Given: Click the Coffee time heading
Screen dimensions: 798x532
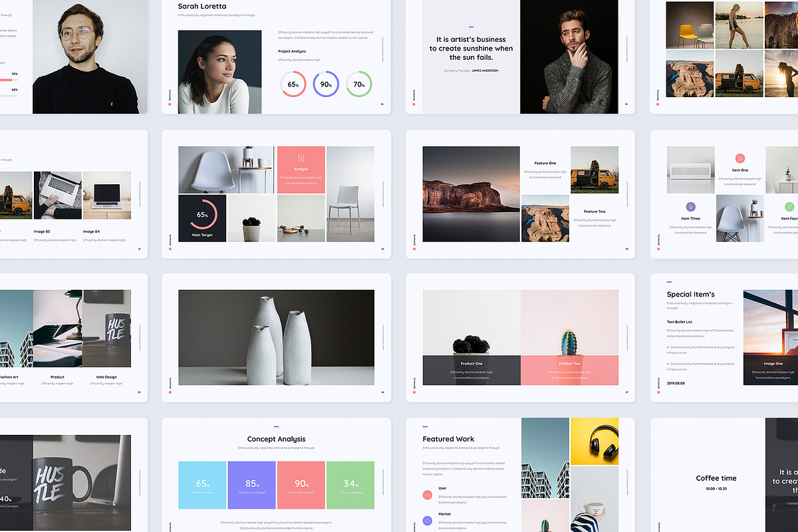Looking at the screenshot, I should click(716, 478).
